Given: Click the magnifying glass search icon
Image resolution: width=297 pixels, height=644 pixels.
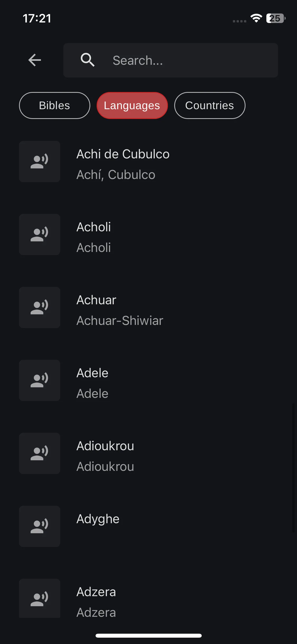Looking at the screenshot, I should tap(88, 60).
